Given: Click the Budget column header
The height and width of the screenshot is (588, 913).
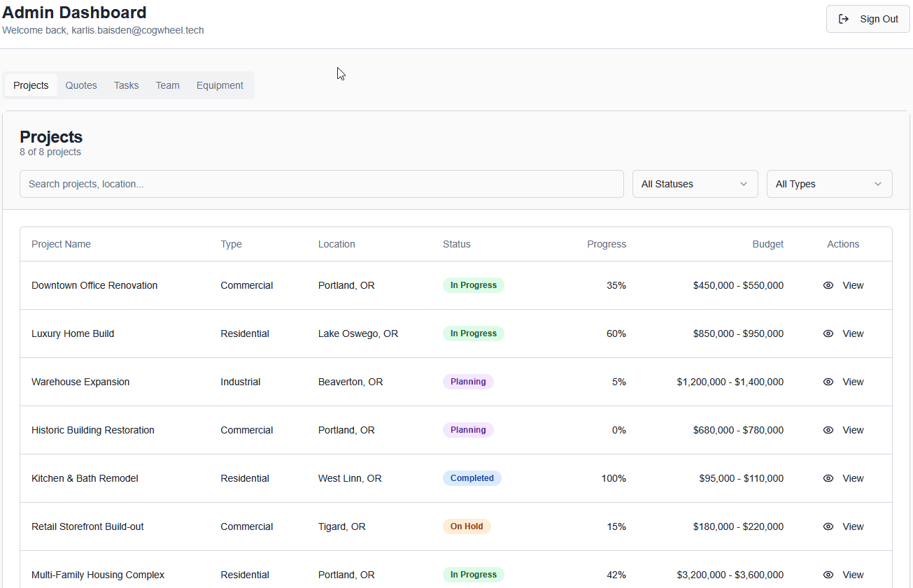Looking at the screenshot, I should click(767, 244).
